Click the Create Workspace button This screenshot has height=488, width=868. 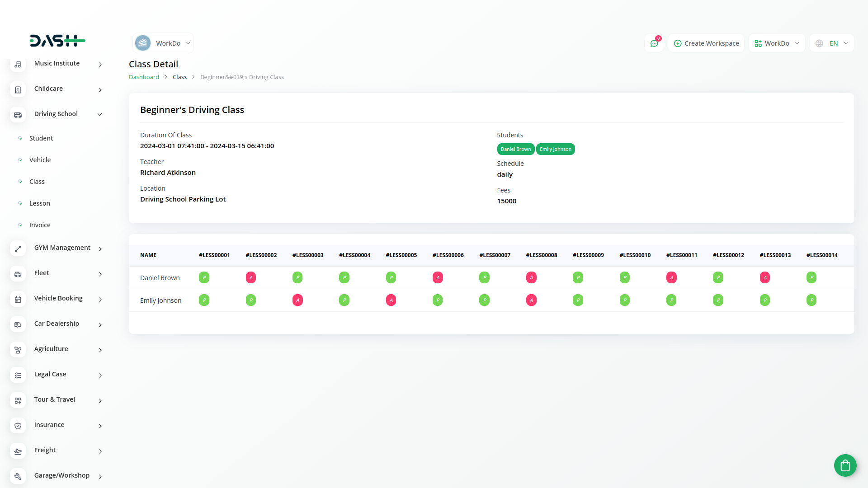(706, 43)
